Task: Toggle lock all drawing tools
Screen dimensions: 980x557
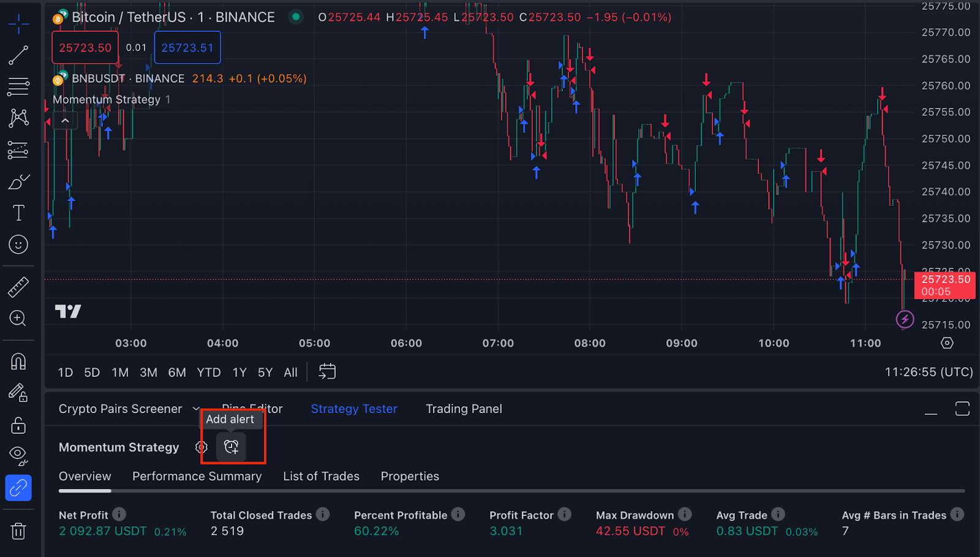Action: tap(18, 425)
